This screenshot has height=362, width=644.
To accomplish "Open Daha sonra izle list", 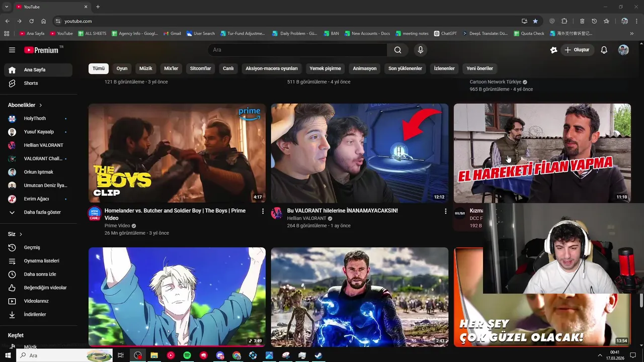I will [38, 274].
